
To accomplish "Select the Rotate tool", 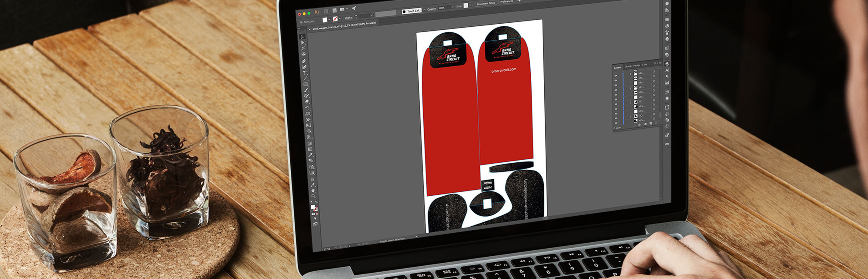I will coord(307,108).
